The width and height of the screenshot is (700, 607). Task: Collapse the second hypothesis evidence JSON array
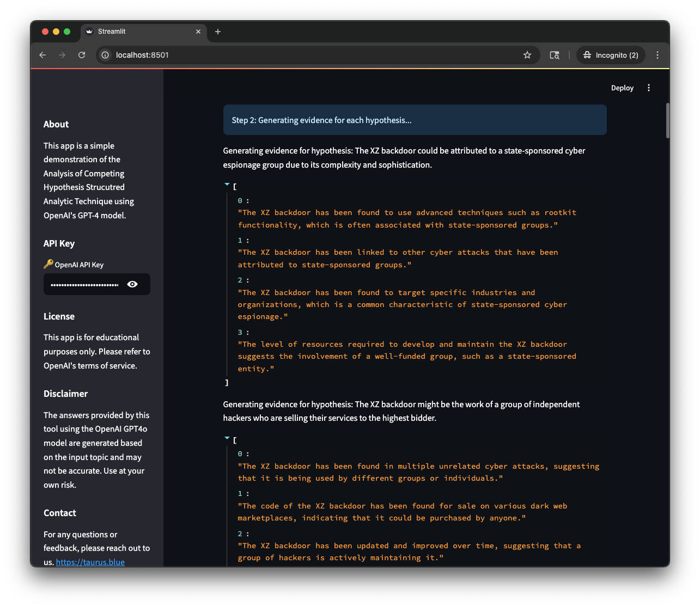(227, 438)
